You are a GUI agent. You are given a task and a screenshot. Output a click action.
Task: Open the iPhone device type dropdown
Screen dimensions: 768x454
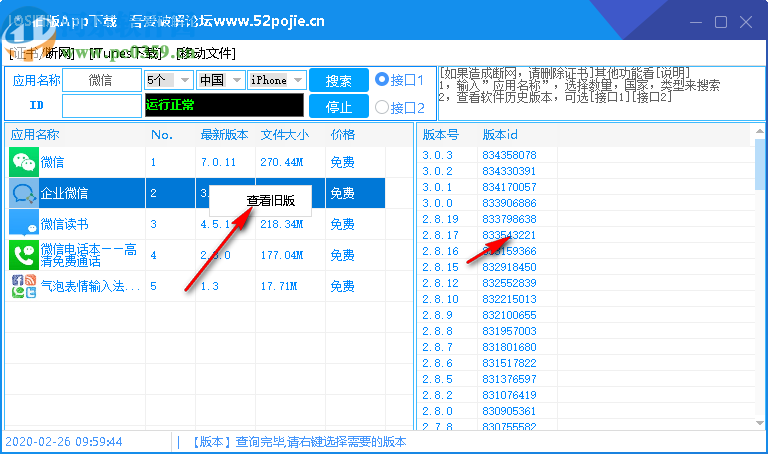[277, 80]
